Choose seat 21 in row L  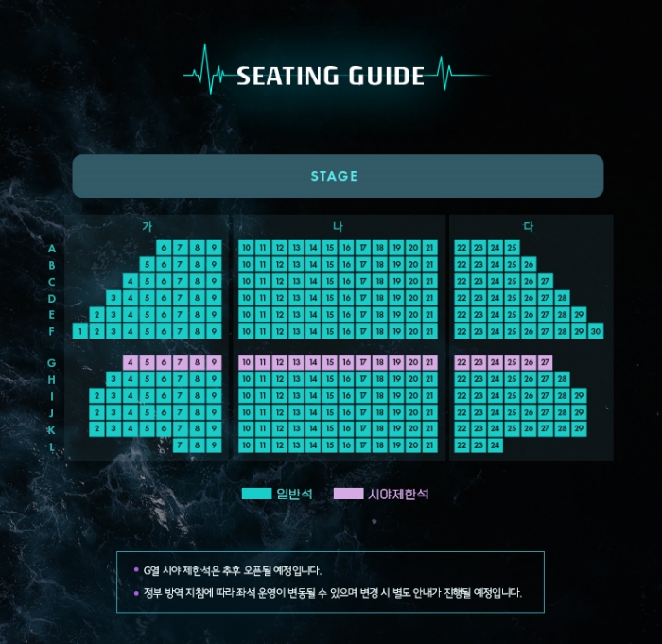point(429,445)
